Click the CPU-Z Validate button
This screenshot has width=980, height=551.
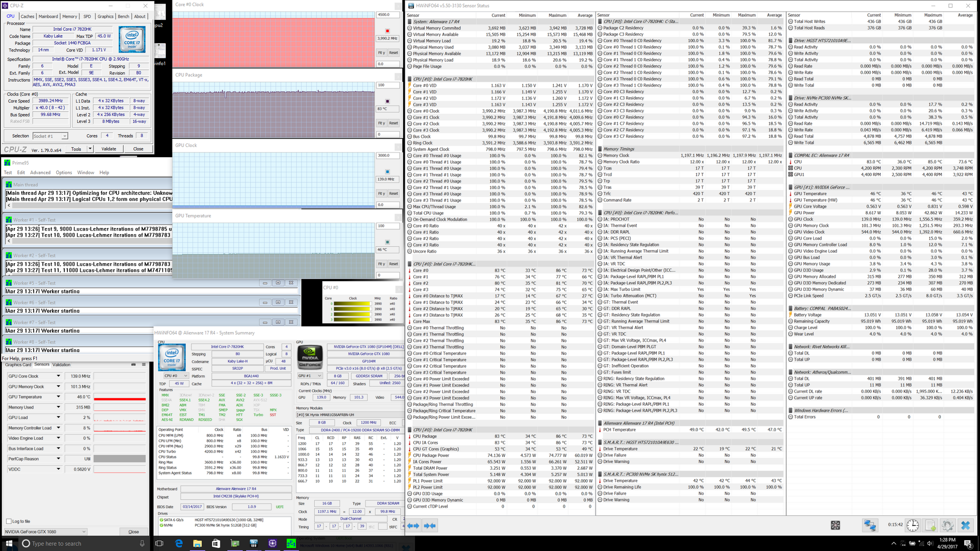[109, 149]
